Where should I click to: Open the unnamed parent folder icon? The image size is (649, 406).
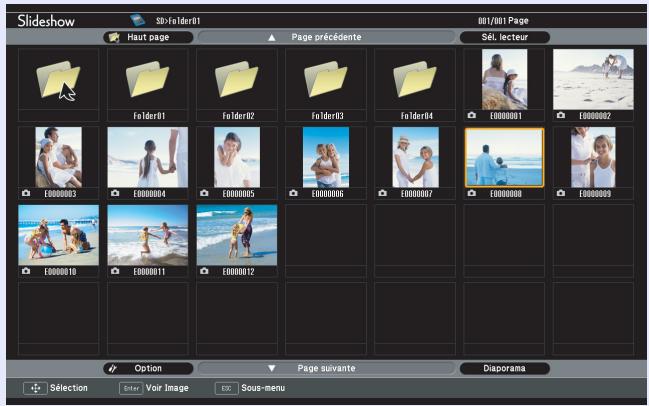click(58, 79)
